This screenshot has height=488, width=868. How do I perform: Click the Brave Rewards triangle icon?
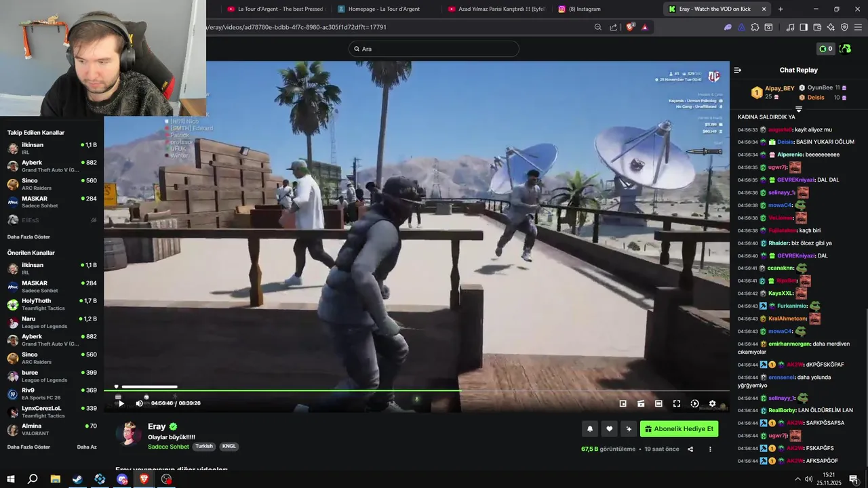click(x=644, y=27)
